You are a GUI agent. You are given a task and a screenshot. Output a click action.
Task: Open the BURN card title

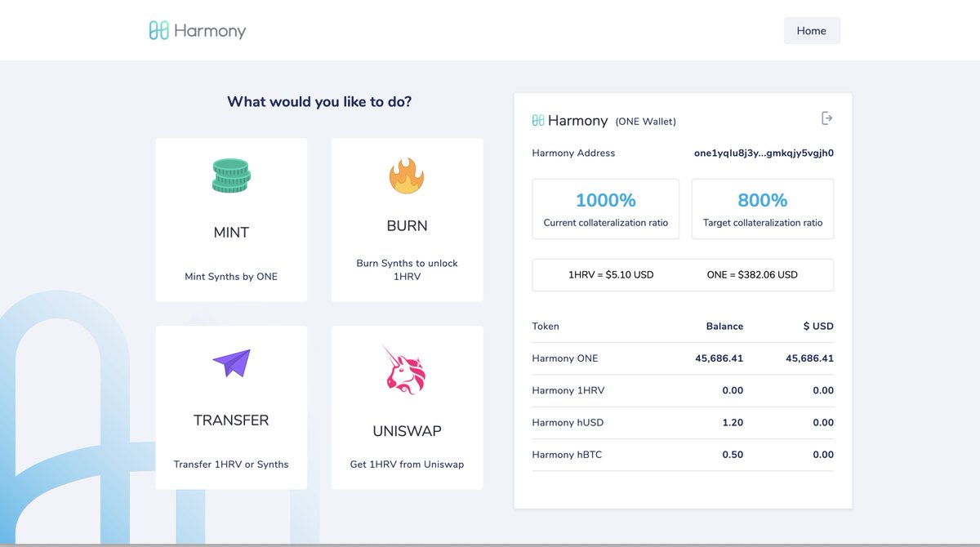click(407, 226)
